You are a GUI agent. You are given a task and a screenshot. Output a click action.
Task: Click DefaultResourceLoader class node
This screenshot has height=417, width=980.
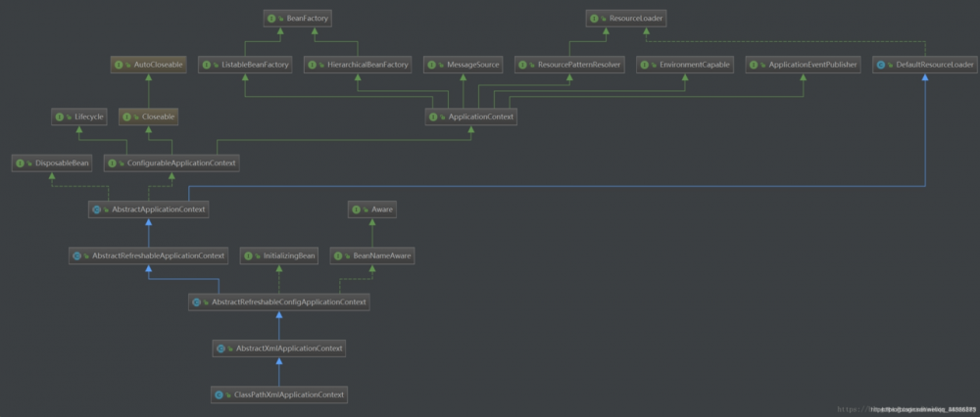pos(926,65)
